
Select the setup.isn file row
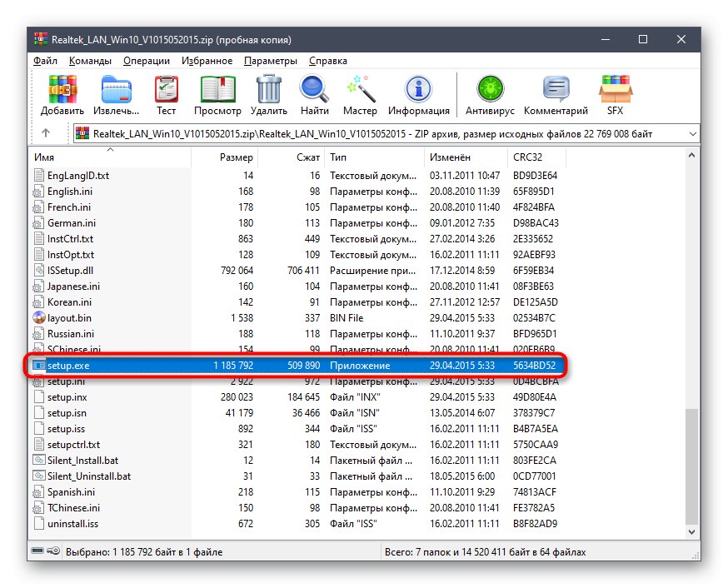tap(297, 412)
